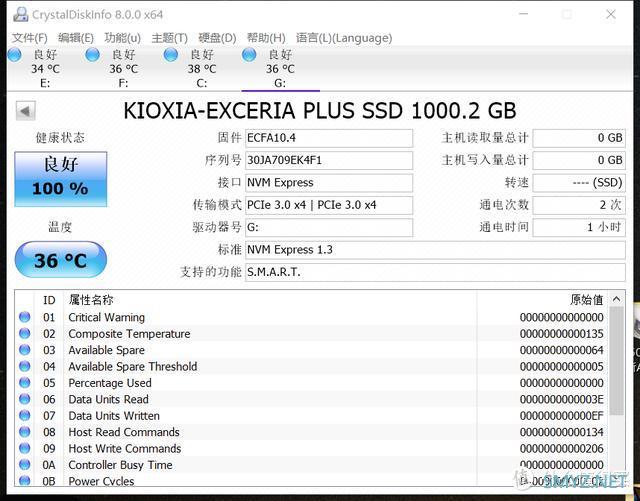Click status dot for Host Write Commands
The width and height of the screenshot is (640, 501).
coord(24,448)
